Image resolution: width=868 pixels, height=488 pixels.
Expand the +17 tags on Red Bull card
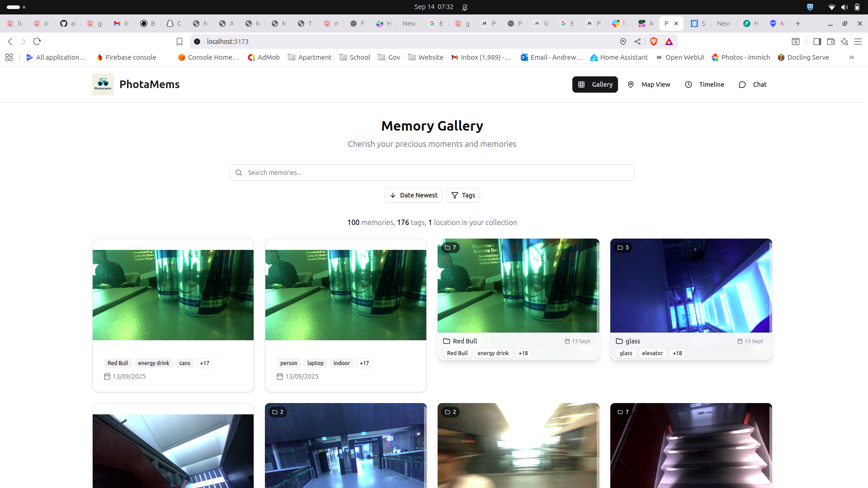(x=205, y=363)
